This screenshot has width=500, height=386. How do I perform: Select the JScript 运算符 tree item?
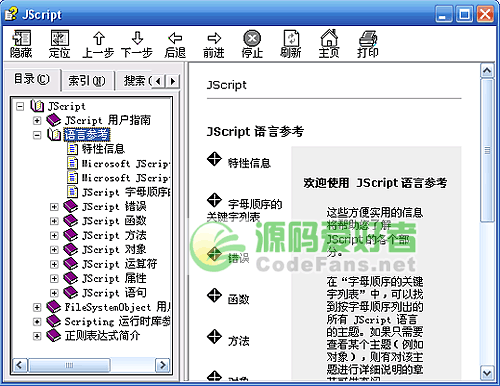click(119, 264)
